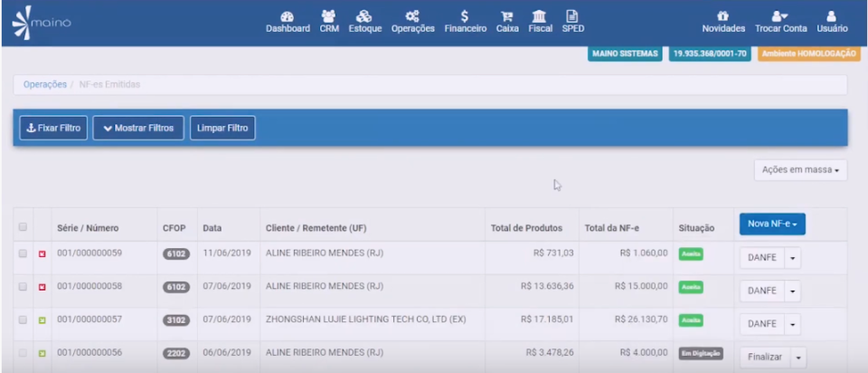Open the Estoque boxes icon

pos(364,16)
